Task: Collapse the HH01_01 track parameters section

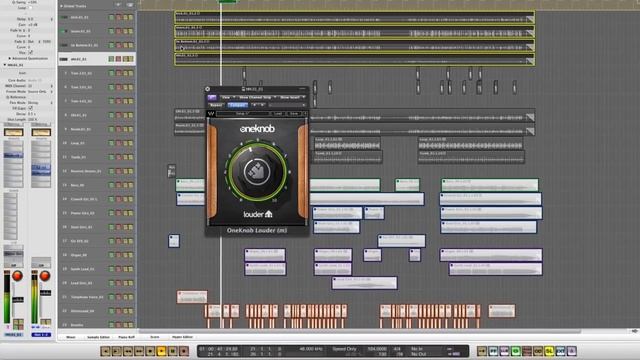Action: tap(5, 65)
